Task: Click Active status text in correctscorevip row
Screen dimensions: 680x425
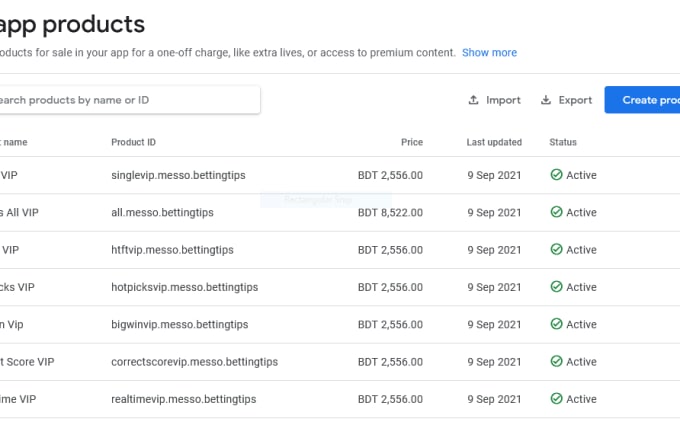Action: click(581, 362)
